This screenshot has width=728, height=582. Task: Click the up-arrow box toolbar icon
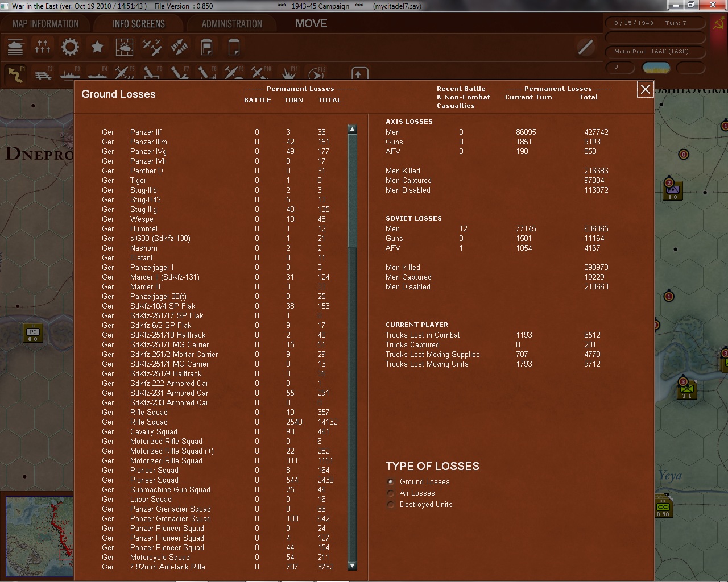(x=359, y=74)
